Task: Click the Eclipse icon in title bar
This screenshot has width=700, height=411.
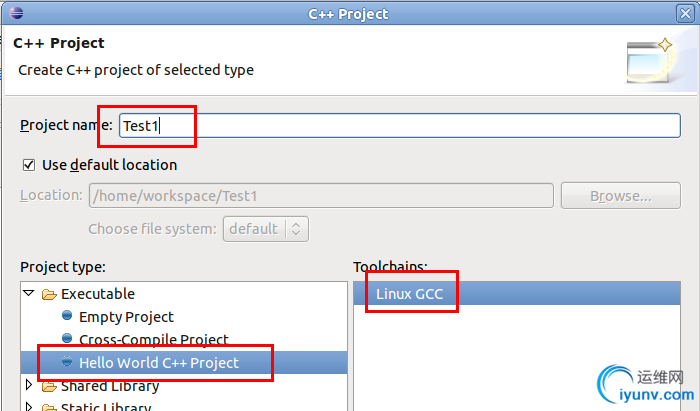Action: coord(16,12)
